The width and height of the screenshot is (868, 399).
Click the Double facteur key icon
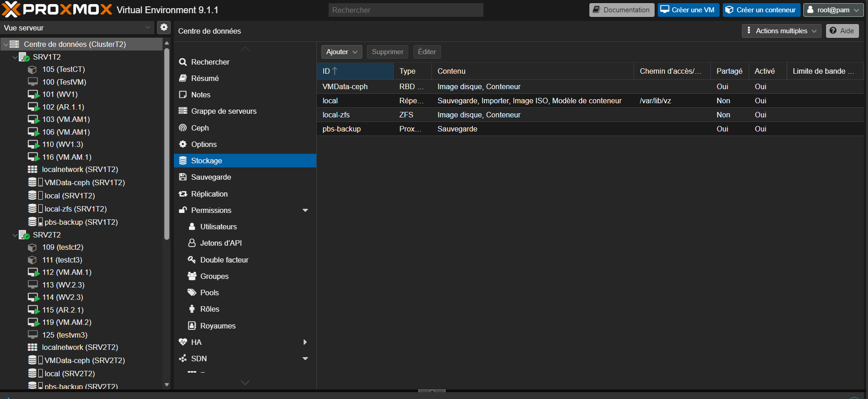(x=192, y=260)
